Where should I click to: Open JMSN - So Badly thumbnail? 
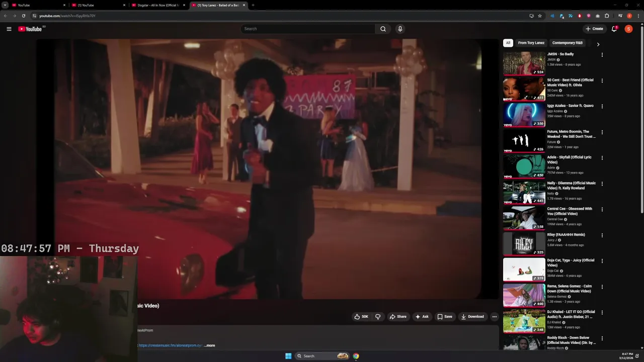click(x=524, y=63)
